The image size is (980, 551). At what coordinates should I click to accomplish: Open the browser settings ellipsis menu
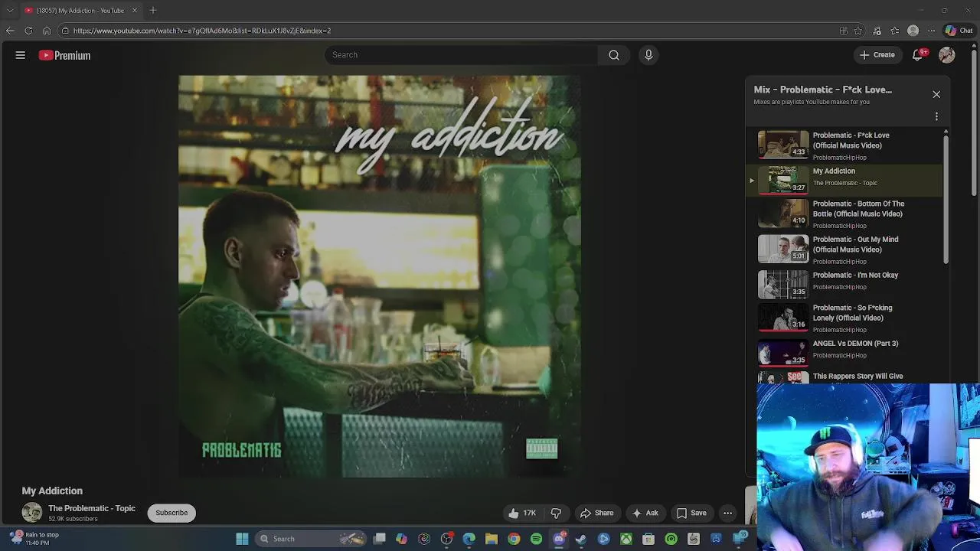pyautogui.click(x=931, y=31)
